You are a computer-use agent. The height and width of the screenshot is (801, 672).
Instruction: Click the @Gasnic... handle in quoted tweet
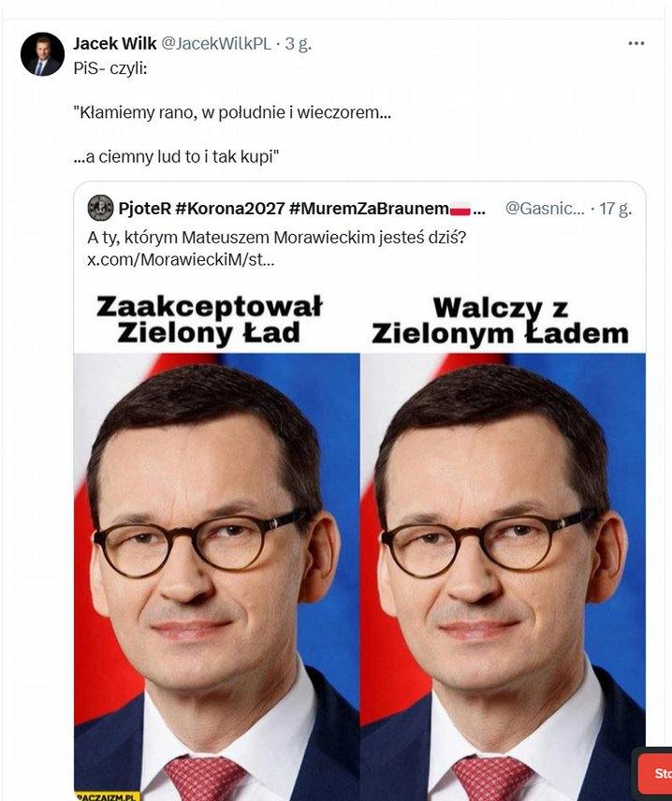pyautogui.click(x=545, y=209)
